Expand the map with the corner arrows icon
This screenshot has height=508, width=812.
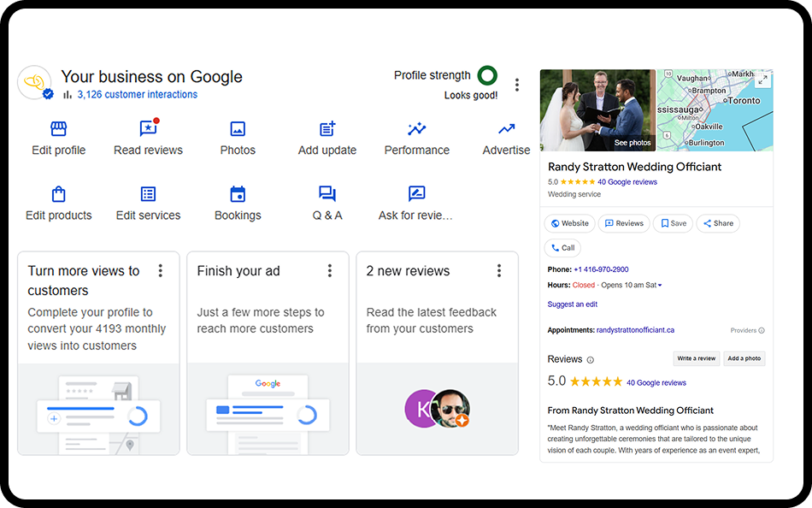coord(763,80)
